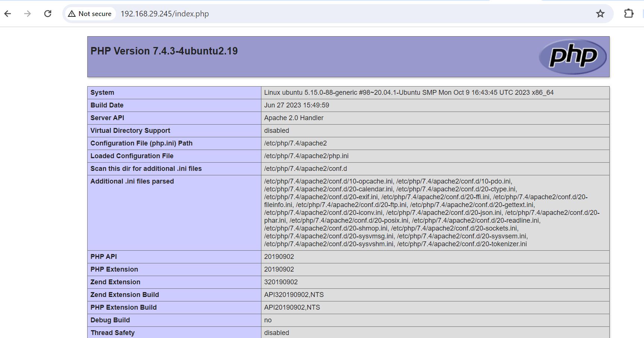Select the Debug Build value no
This screenshot has height=338, width=644.
point(268,320)
